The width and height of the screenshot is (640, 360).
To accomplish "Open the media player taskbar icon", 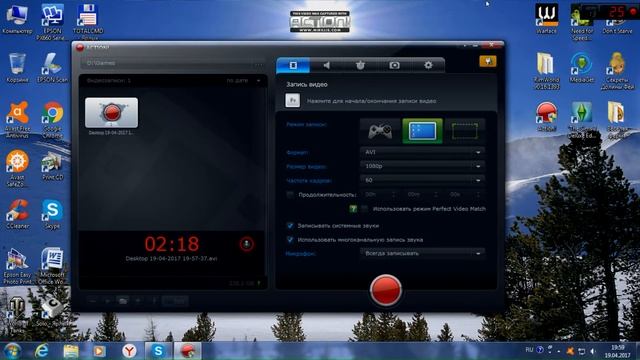I will (99, 351).
